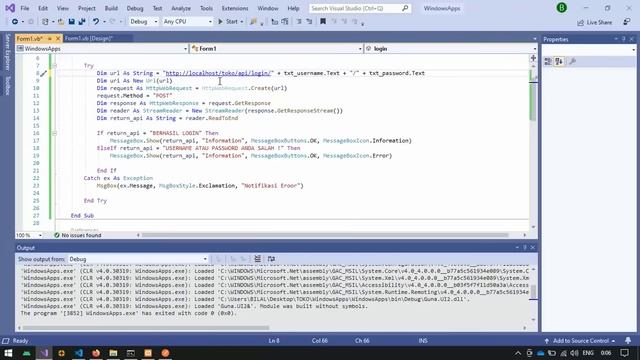Open the Edit menu
Image resolution: width=640 pixels, height=360 pixels.
43,8
